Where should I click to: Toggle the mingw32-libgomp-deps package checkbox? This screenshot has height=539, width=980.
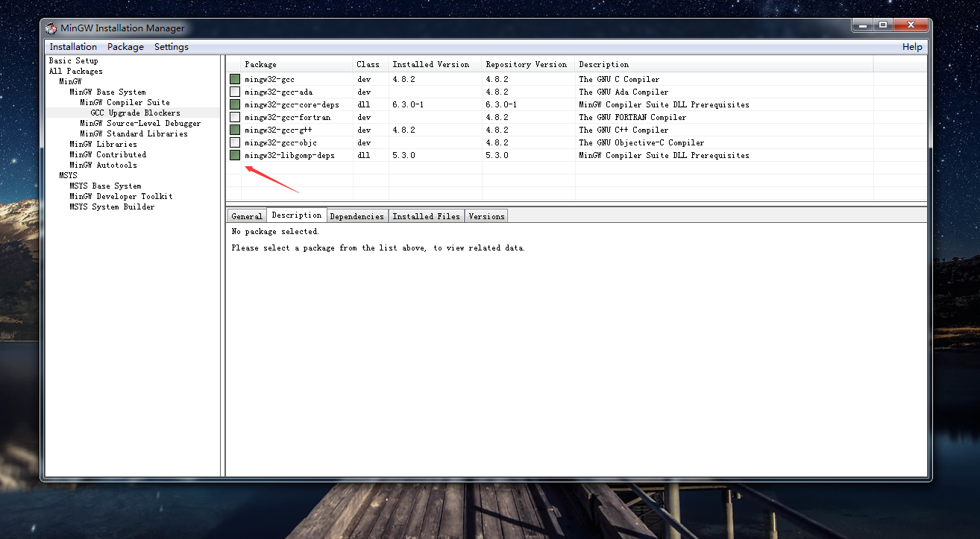pyautogui.click(x=235, y=155)
